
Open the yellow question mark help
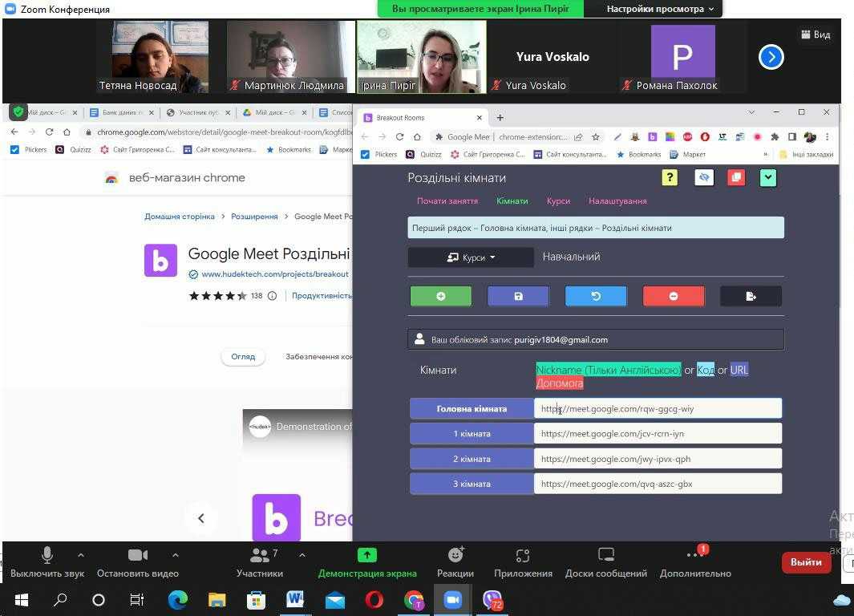tap(670, 178)
